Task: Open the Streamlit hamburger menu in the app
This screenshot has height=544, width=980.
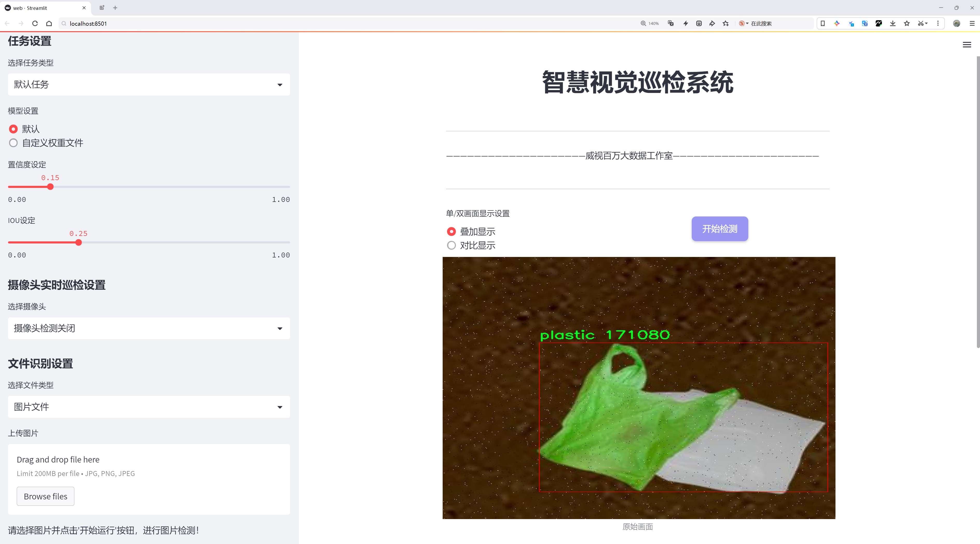Action: pos(967,45)
